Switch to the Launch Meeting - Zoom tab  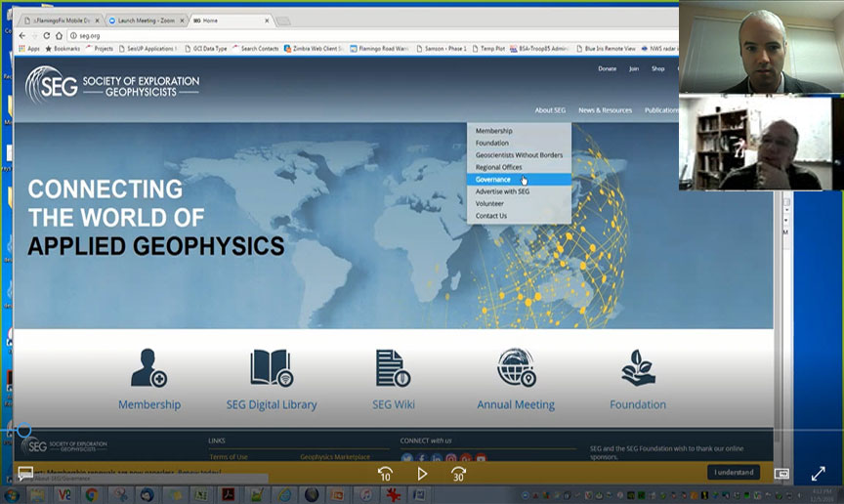pyautogui.click(x=146, y=21)
